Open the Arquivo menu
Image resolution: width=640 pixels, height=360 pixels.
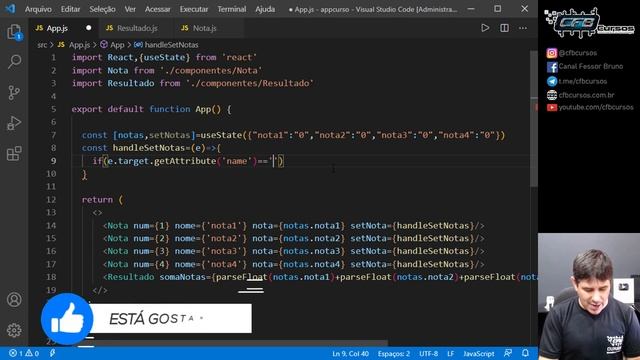tap(38, 9)
